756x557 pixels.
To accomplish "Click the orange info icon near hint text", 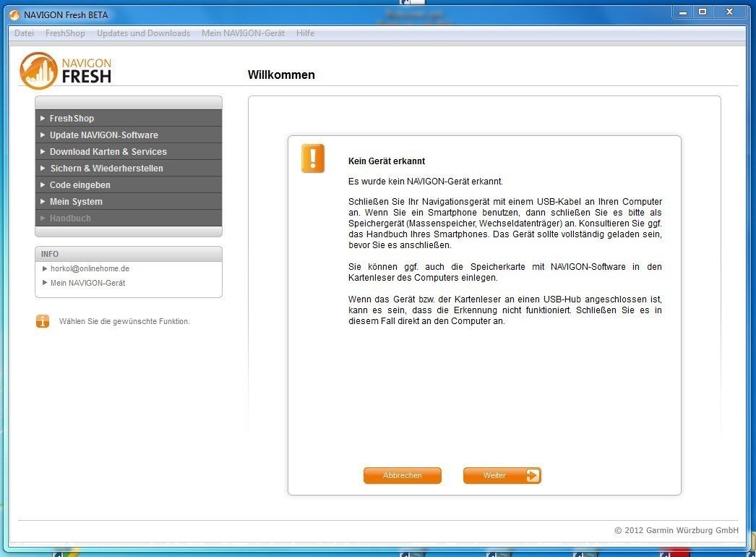I will [43, 321].
